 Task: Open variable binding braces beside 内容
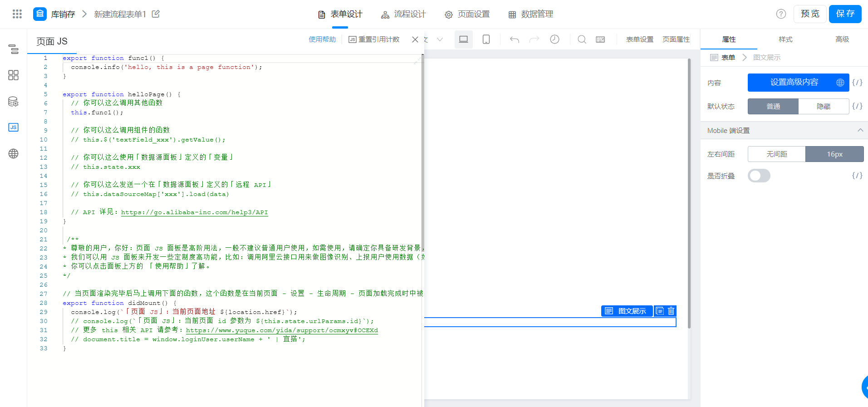pos(857,83)
